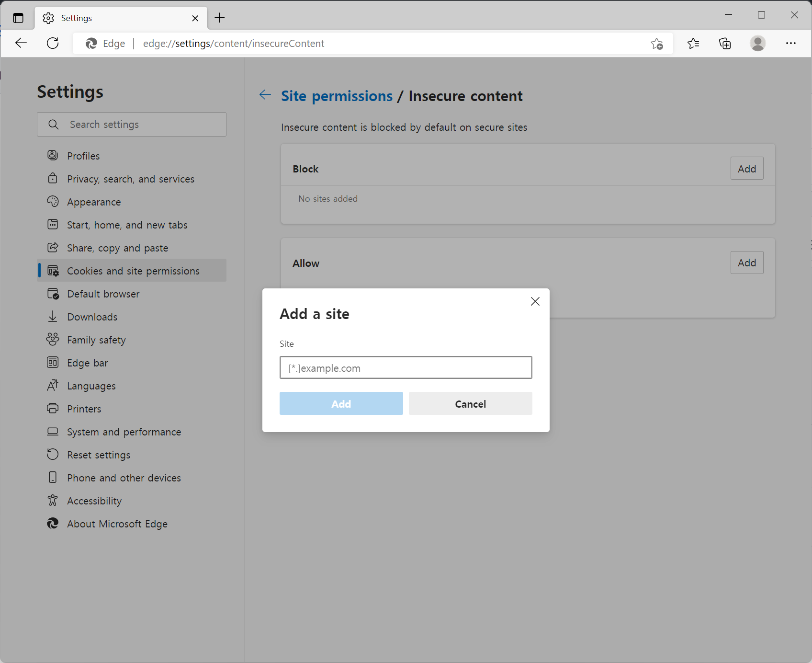Select the Printers sidebar icon

click(x=53, y=409)
